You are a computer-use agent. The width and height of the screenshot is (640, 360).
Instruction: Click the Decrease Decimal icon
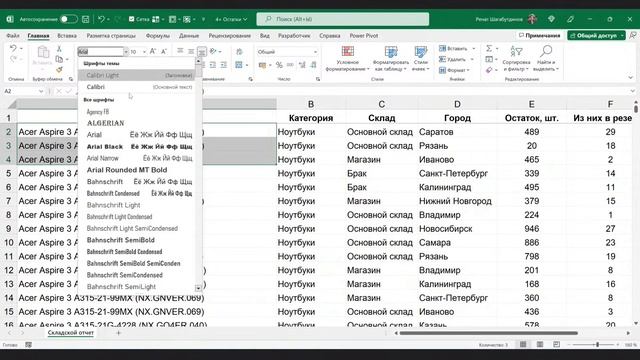coord(313,65)
